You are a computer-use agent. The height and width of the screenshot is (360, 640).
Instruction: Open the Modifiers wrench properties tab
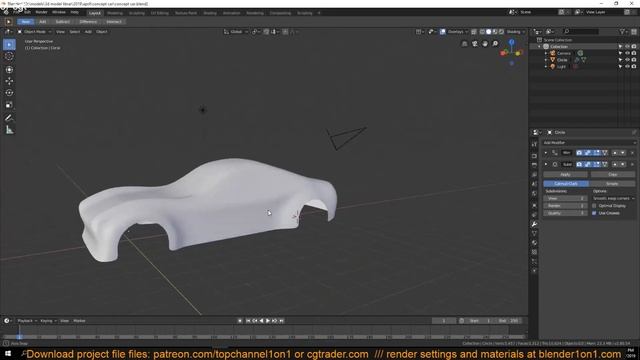point(534,224)
